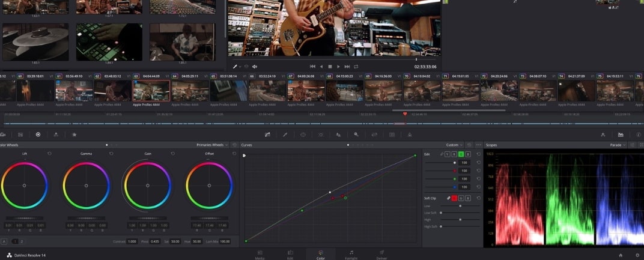Open the Qualifier eyedropper palette

pos(285,135)
